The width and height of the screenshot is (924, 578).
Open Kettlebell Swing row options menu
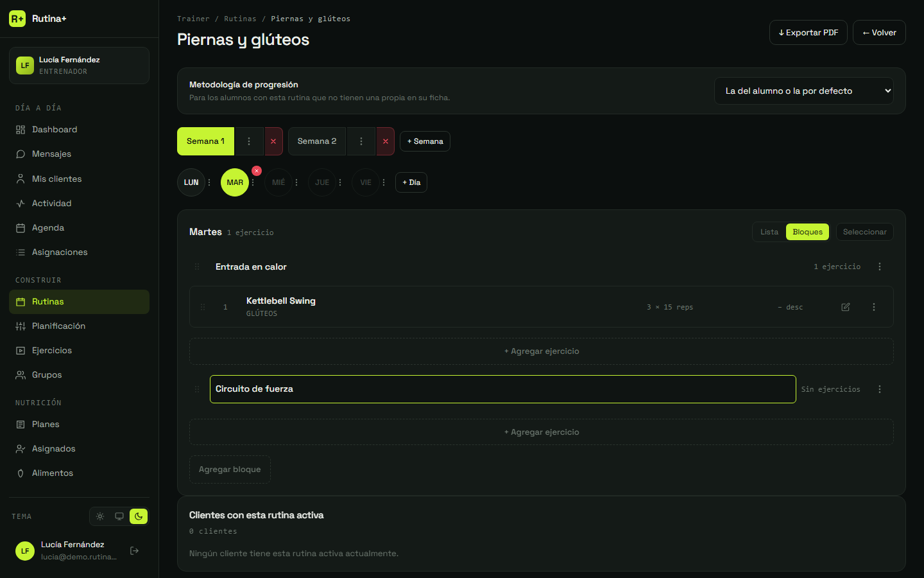coord(874,307)
